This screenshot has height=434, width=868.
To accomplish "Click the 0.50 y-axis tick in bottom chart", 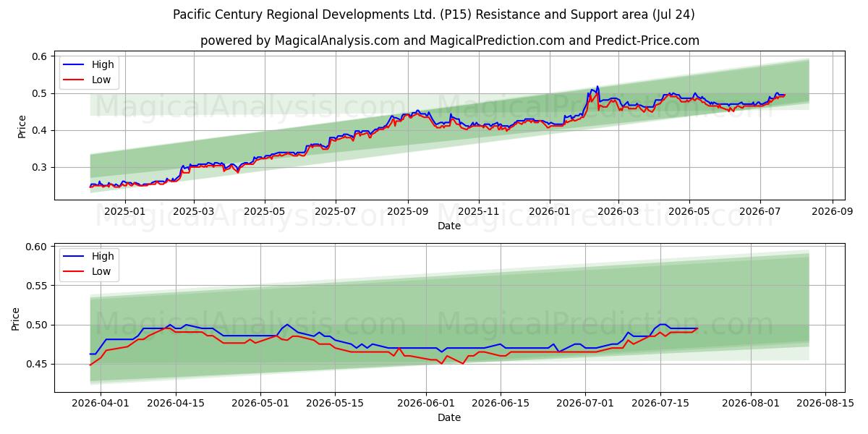I will tap(38, 325).
